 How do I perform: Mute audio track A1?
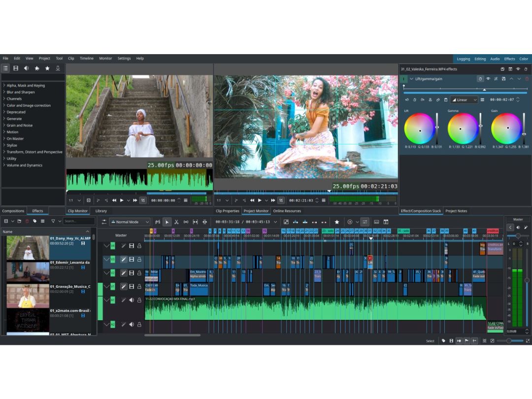coord(132,300)
